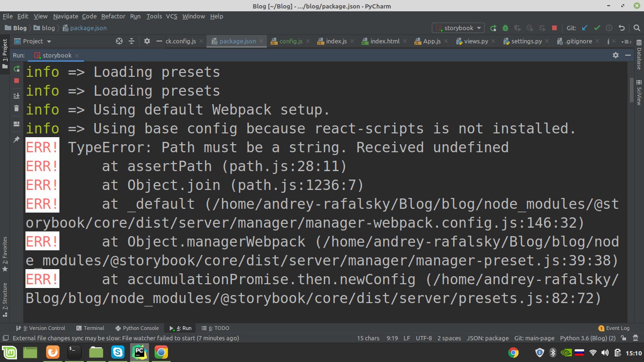Image resolution: width=644 pixels, height=362 pixels.
Task: Open the SciView tool window
Action: click(639, 93)
